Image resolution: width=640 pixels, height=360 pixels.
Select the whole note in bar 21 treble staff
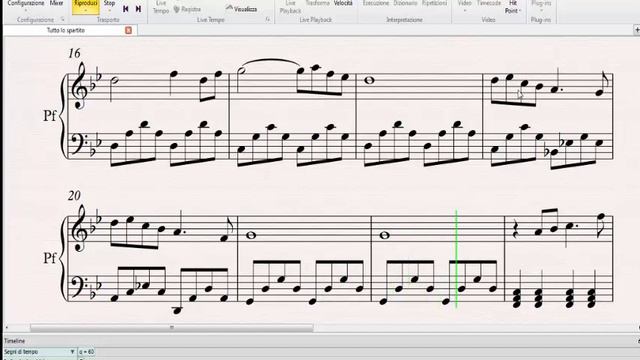point(252,235)
